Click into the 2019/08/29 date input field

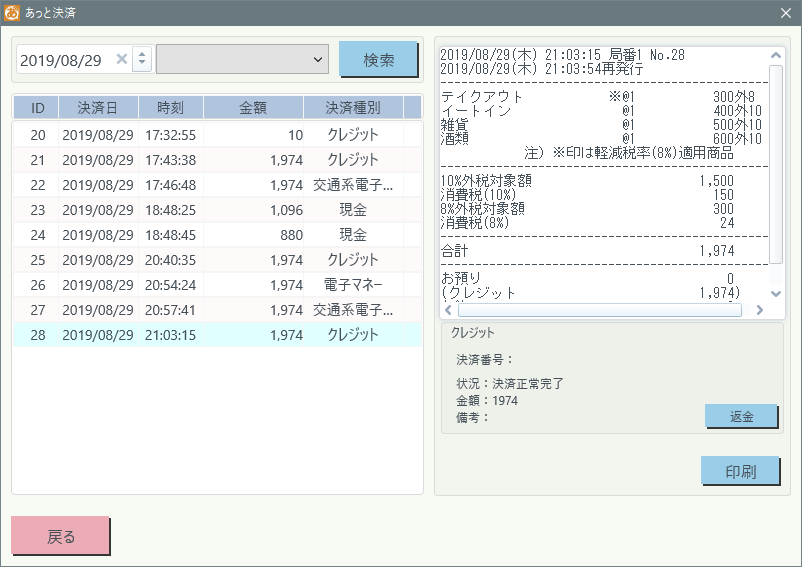(62, 60)
